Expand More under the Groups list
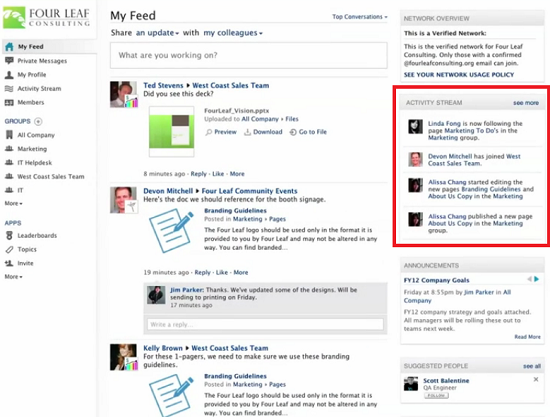The image size is (550, 417). tap(13, 203)
